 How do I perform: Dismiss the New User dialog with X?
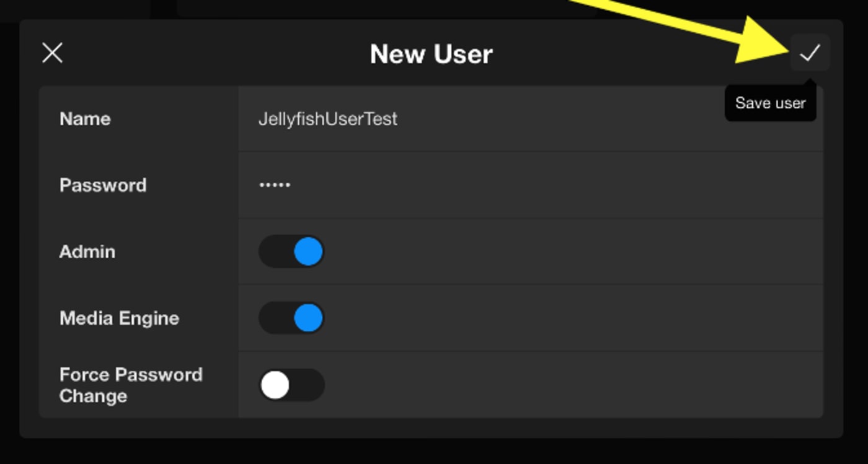53,53
